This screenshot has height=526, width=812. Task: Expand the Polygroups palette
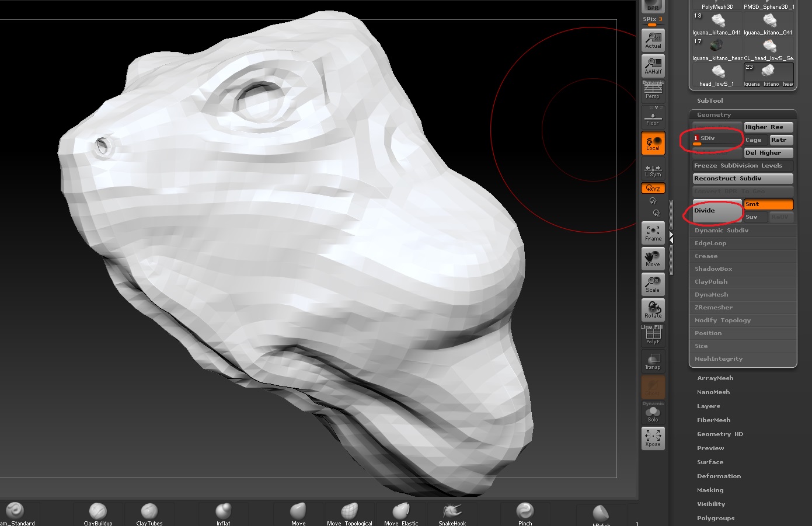[x=716, y=518]
